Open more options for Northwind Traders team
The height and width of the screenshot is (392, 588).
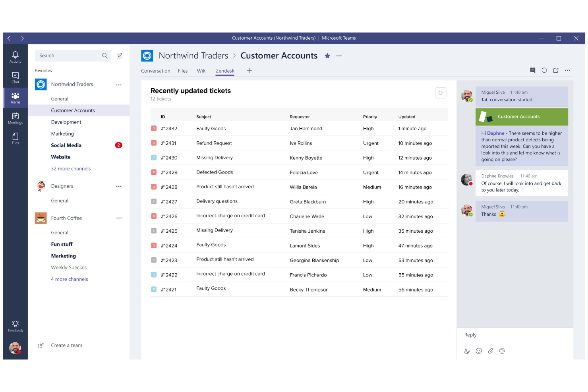point(118,85)
